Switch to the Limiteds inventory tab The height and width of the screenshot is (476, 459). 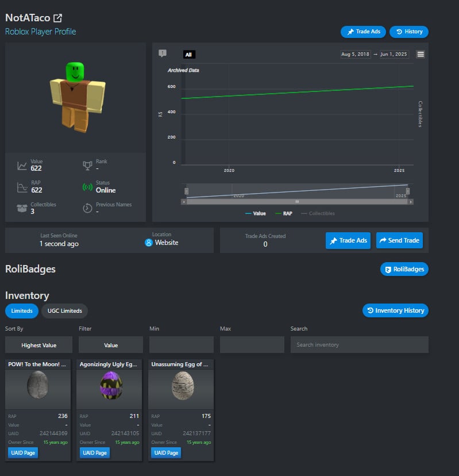pyautogui.click(x=22, y=311)
